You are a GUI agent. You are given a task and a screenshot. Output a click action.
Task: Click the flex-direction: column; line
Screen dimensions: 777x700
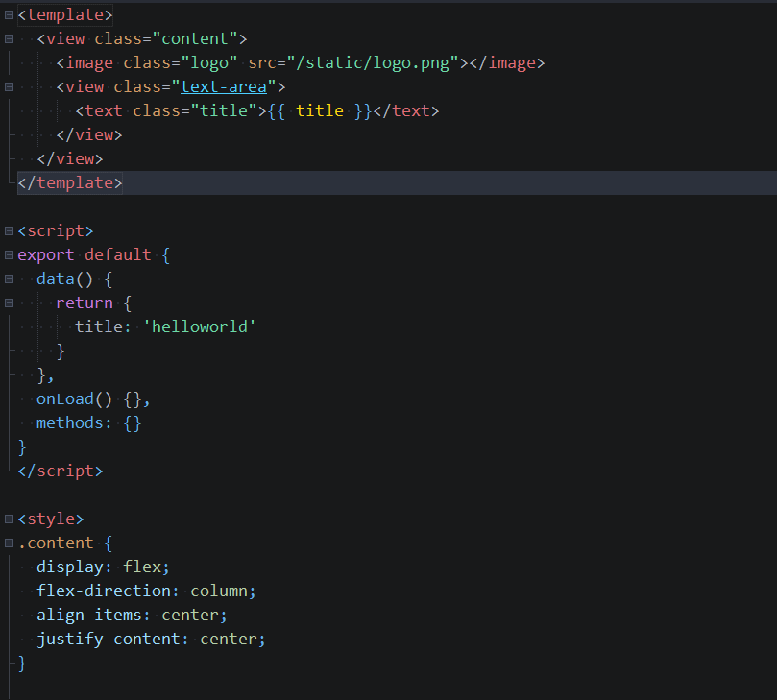coord(146,591)
